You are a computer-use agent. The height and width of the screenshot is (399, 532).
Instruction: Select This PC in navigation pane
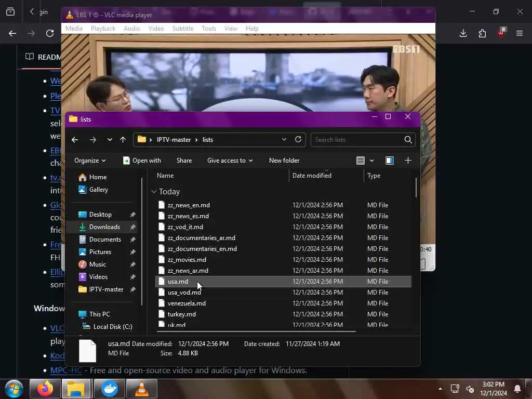[94, 314]
